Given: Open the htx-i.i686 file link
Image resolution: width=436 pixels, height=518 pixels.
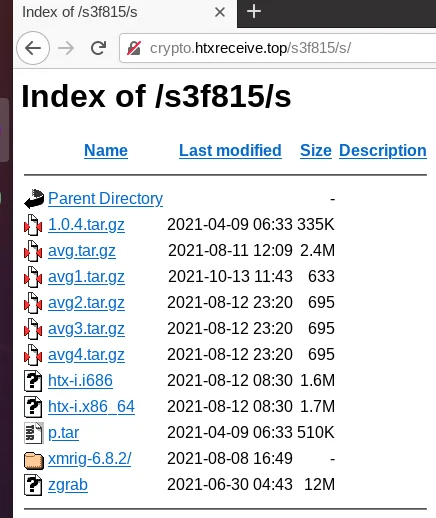Looking at the screenshot, I should pyautogui.click(x=80, y=381).
